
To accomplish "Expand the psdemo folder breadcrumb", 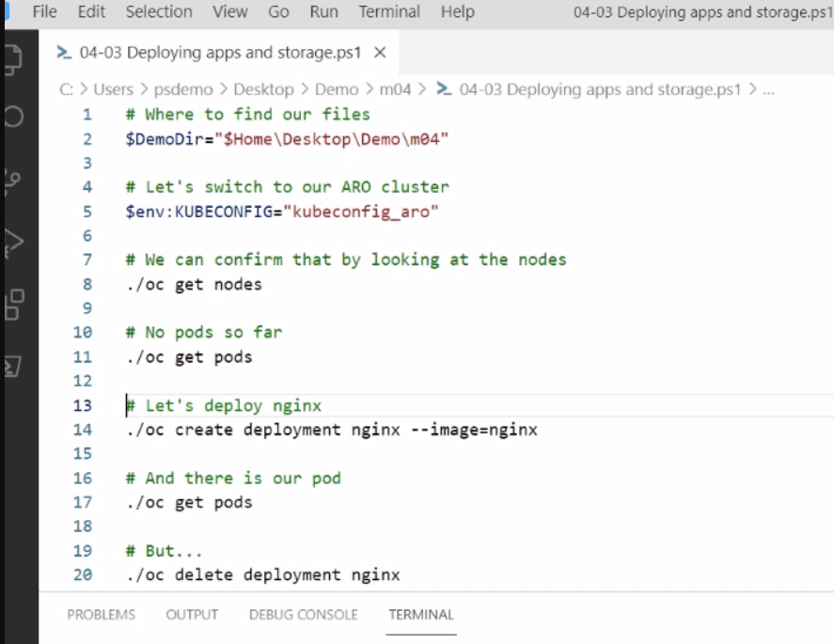I will point(183,89).
